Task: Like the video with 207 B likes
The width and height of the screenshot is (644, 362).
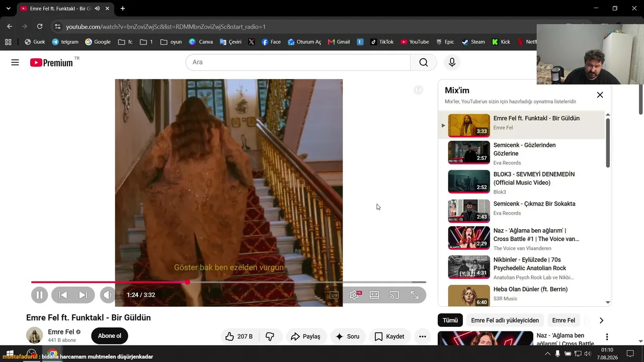Action: tap(239, 336)
